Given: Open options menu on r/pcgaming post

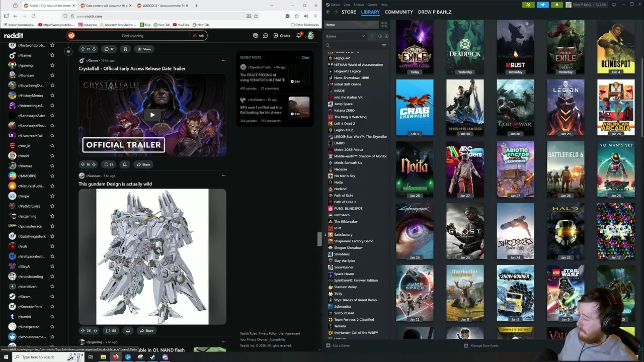Looking at the screenshot, I should [x=224, y=342].
